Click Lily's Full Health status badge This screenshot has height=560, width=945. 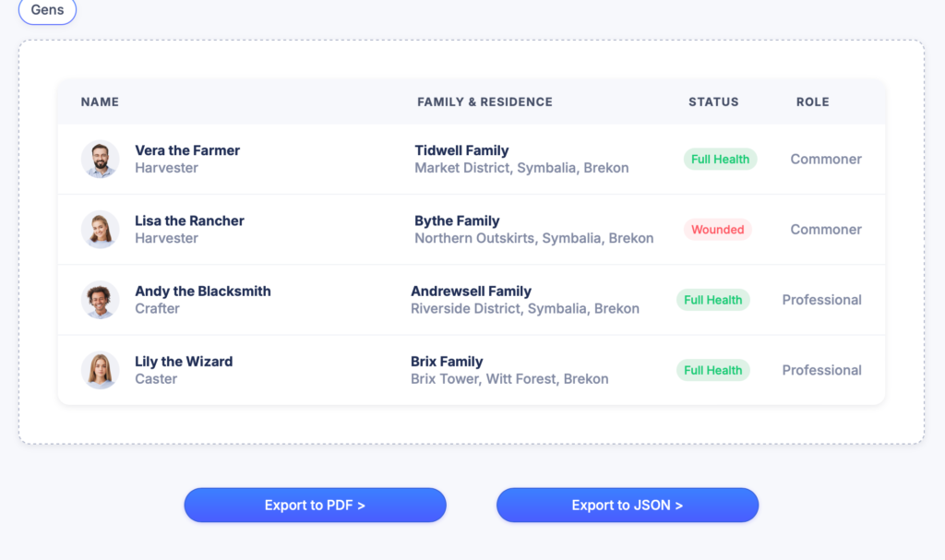[712, 370]
